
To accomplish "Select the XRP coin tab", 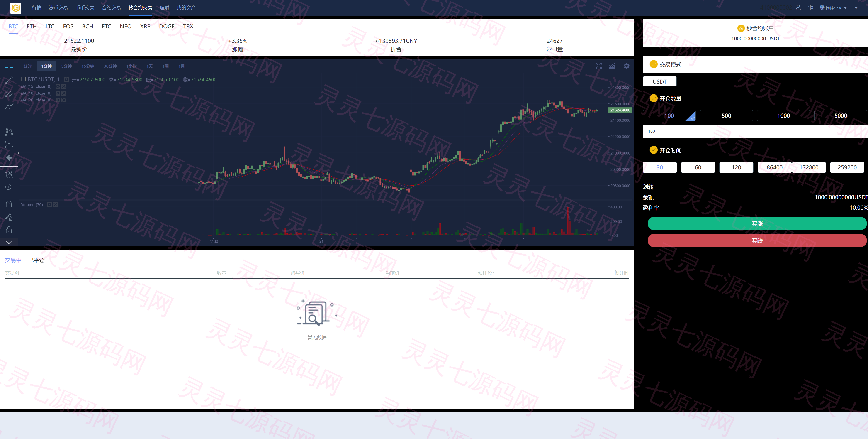I will (x=145, y=26).
